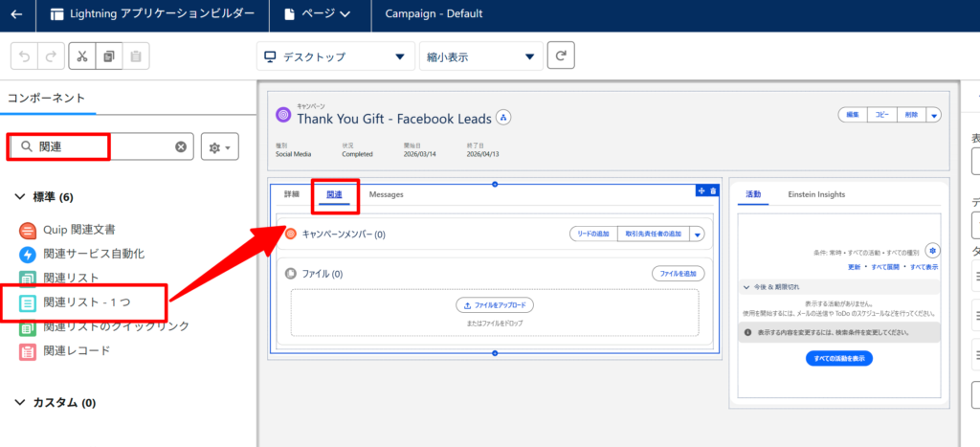Select the Quip 関連文書 component
Image resolution: width=980 pixels, height=447 pixels.
79,230
